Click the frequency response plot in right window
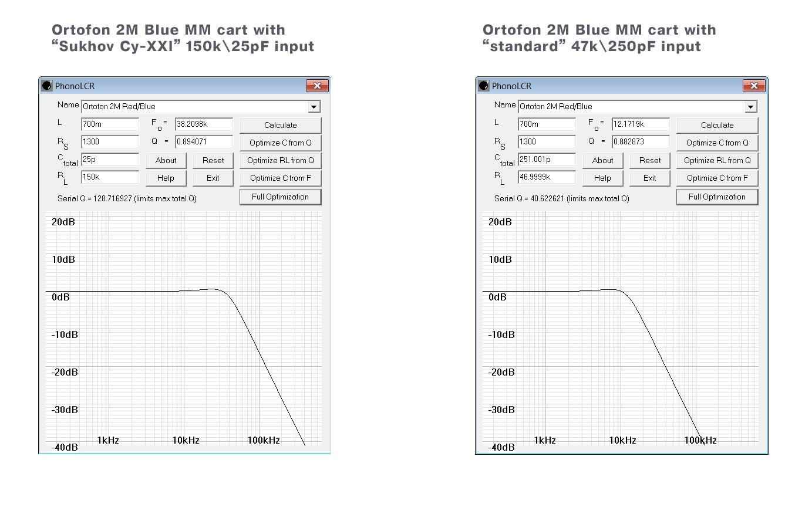The height and width of the screenshot is (507, 812). click(621, 330)
